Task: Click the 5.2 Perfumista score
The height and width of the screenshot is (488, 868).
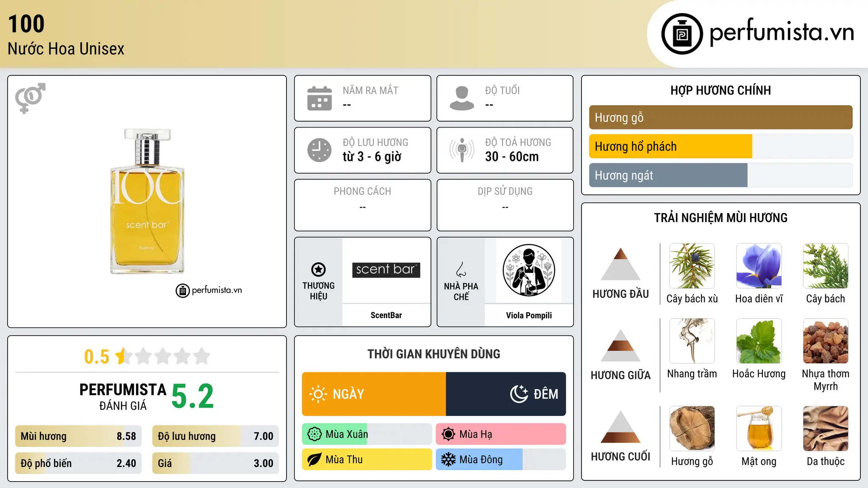Action: coord(193,396)
